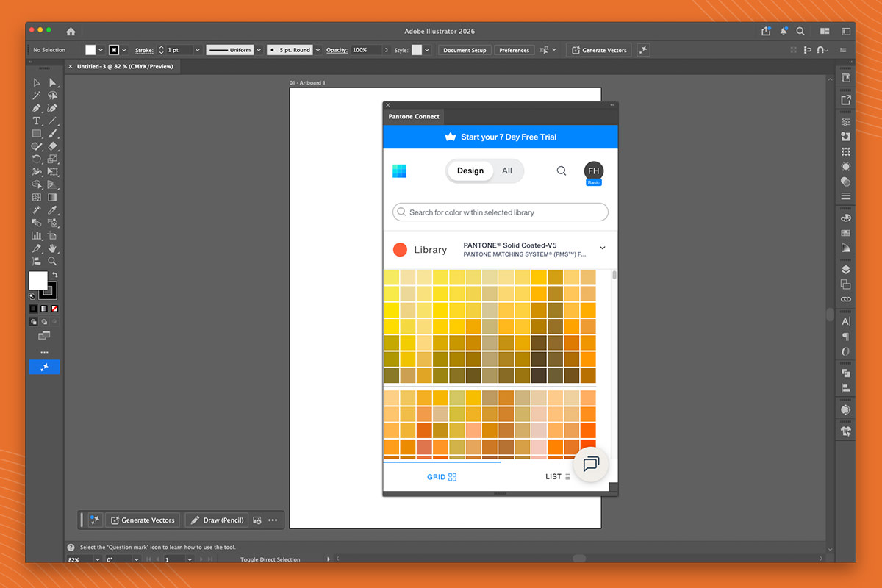Screen dimensions: 882x588
Task: Expand the Pantone library chevron
Action: [603, 248]
